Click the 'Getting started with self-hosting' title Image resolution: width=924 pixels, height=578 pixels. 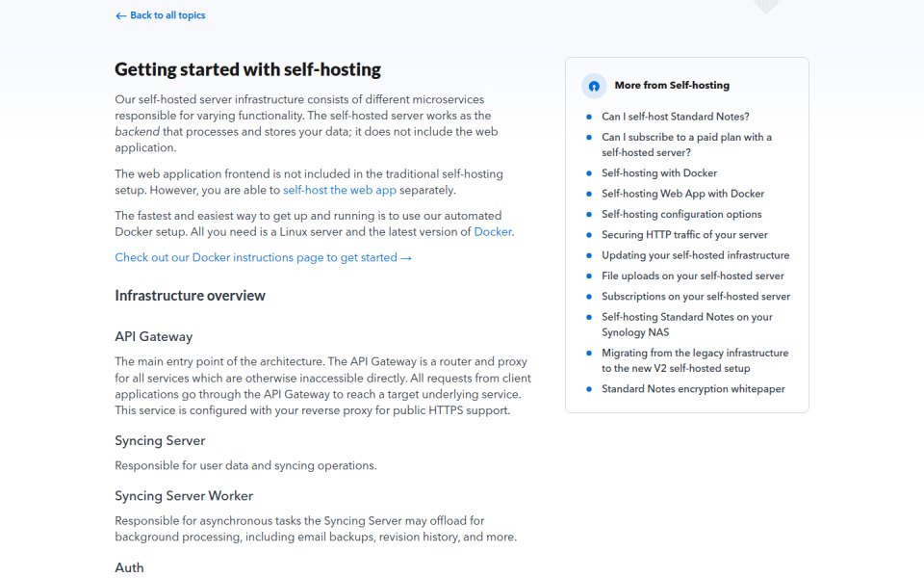tap(247, 69)
